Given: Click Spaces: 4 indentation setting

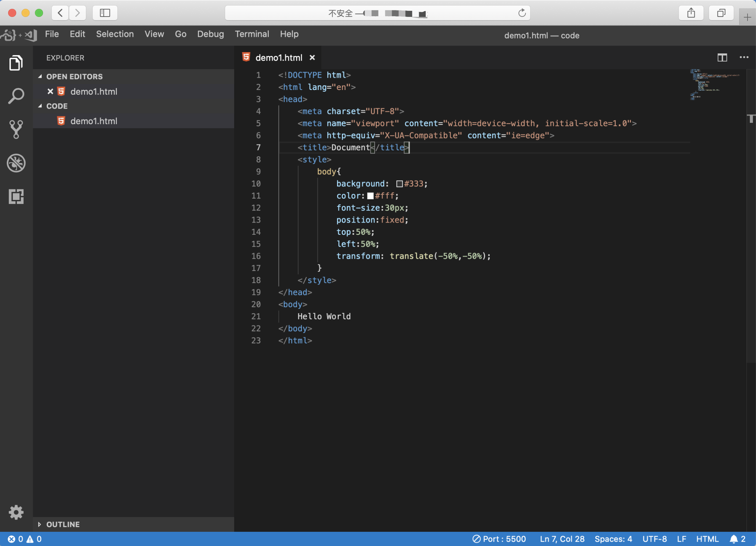Looking at the screenshot, I should coord(613,539).
